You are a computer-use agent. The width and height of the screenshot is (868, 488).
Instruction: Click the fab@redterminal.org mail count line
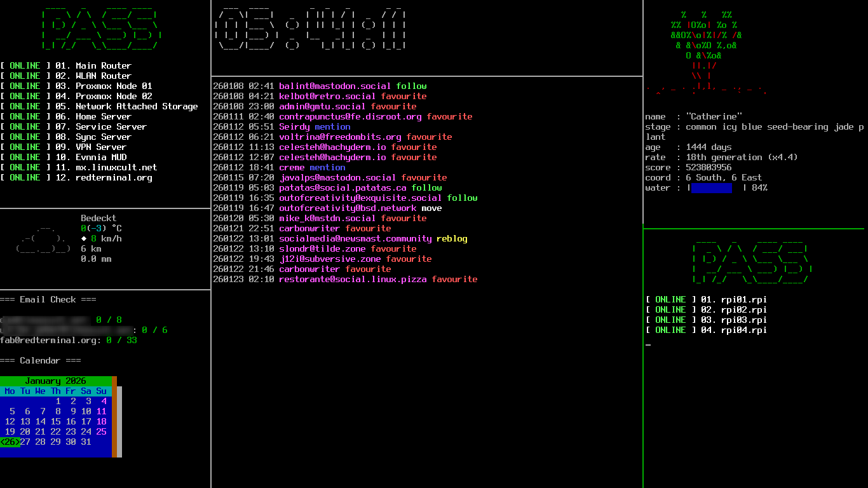(69, 341)
